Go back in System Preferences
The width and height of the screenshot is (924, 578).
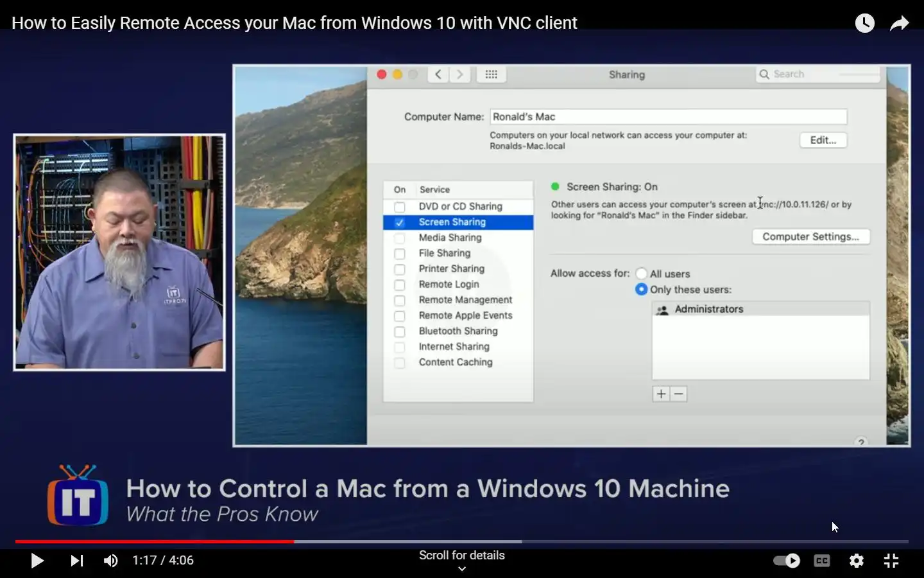click(x=438, y=74)
